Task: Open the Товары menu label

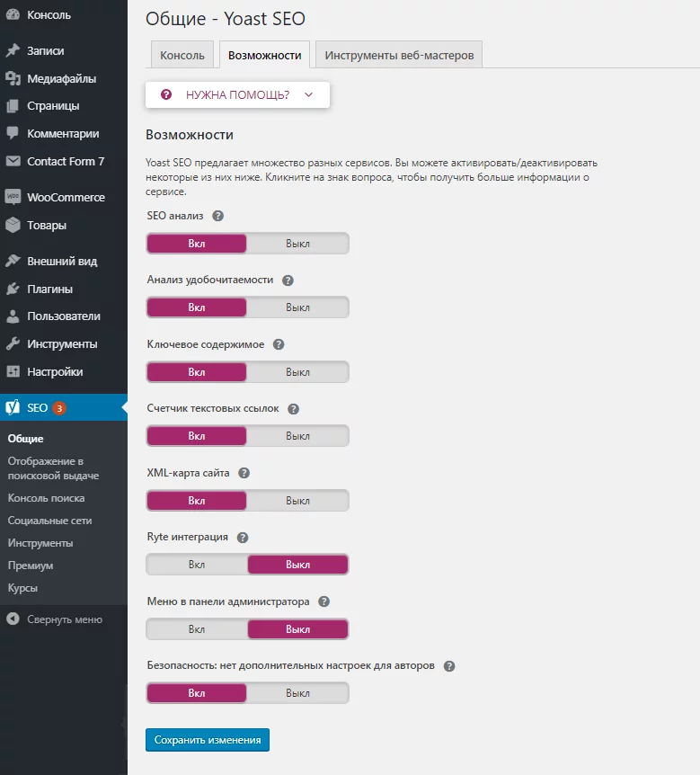Action: 47,226
